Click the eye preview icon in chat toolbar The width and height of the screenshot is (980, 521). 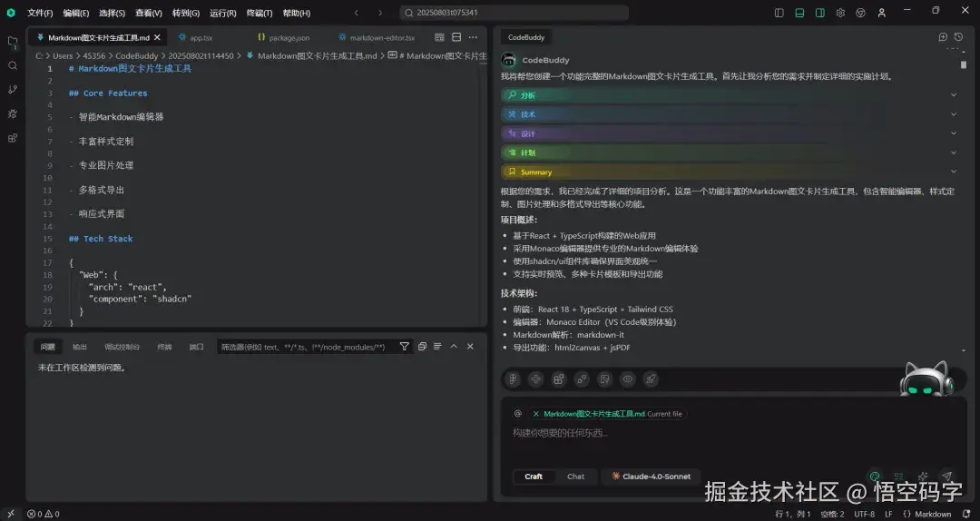(x=628, y=379)
